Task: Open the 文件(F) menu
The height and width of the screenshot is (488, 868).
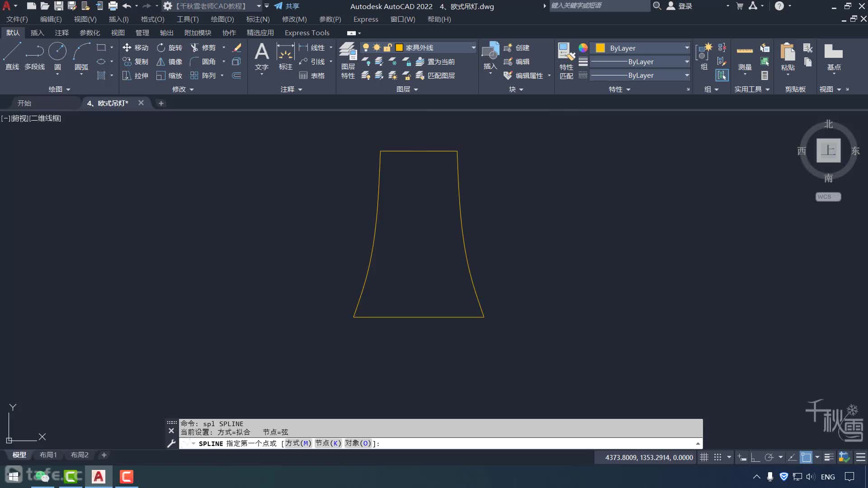Action: pyautogui.click(x=17, y=19)
